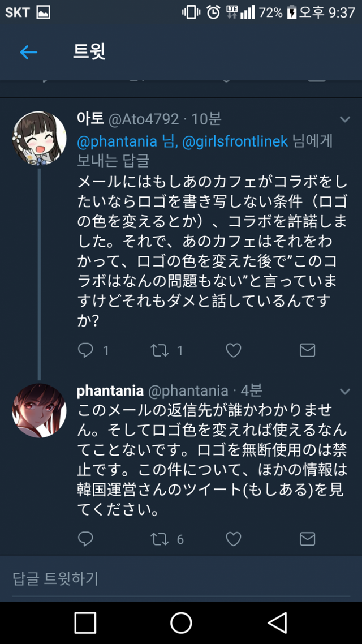Open direct message icon on 아토's tweet
The image size is (362, 644).
click(x=307, y=350)
